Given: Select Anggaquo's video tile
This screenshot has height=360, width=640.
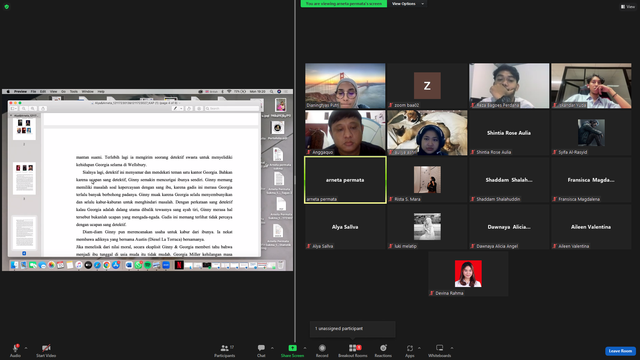Looking at the screenshot, I should coord(345,133).
